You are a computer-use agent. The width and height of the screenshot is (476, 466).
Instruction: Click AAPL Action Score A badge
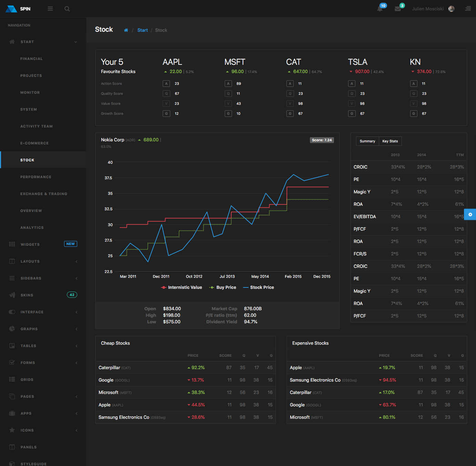(166, 83)
